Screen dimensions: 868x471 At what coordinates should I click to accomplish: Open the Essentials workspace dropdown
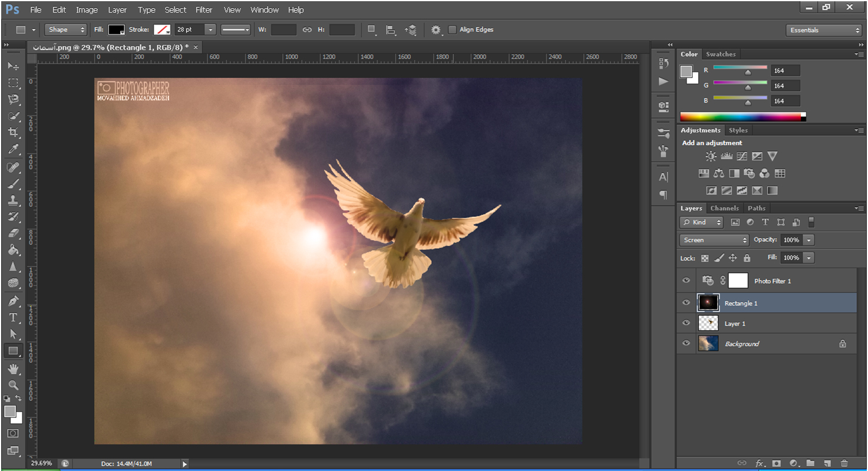coord(824,30)
